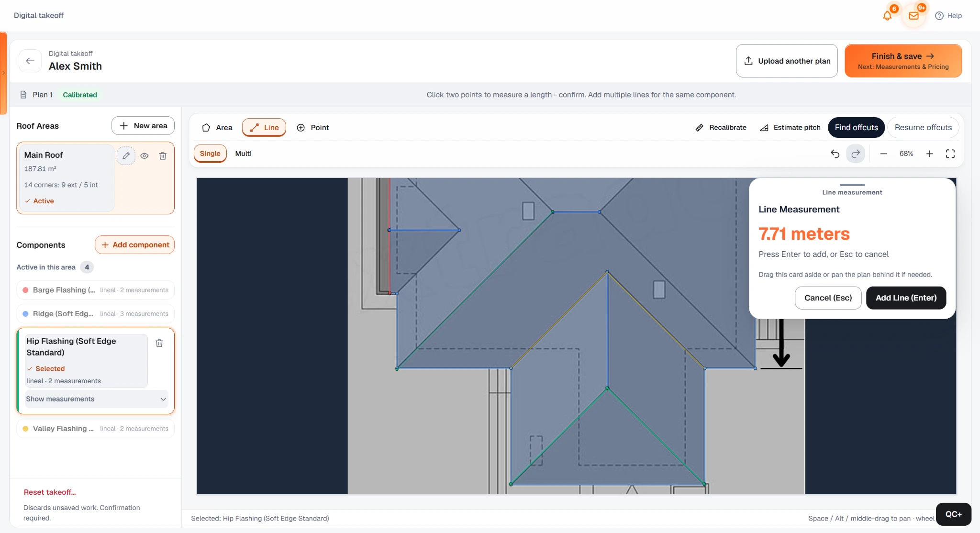This screenshot has width=980, height=533.
Task: Click Add component button
Action: [134, 245]
